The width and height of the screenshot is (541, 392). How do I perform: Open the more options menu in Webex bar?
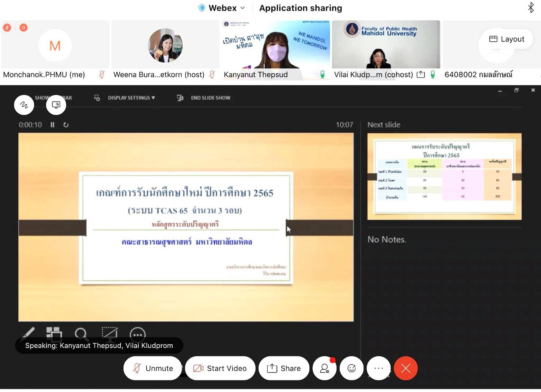379,368
